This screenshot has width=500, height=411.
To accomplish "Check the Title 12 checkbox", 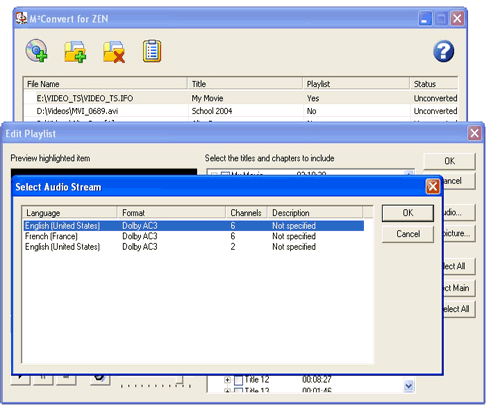I will pos(238,380).
